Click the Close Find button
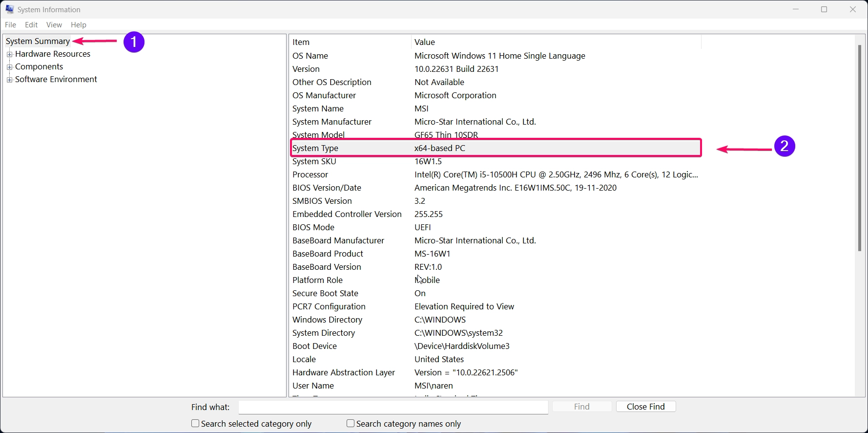This screenshot has height=433, width=868. [x=646, y=407]
